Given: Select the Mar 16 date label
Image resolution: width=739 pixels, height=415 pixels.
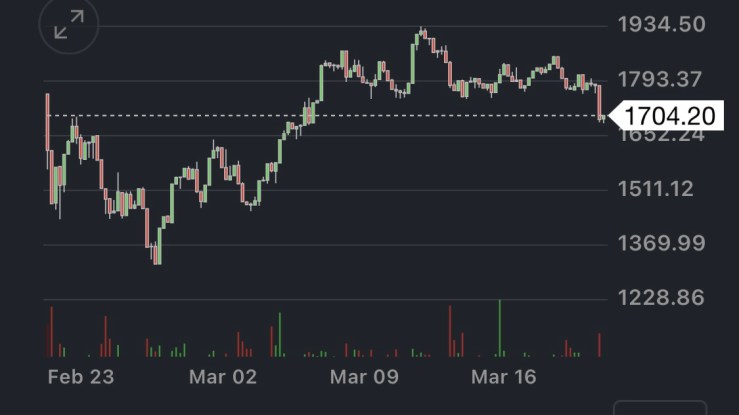Looking at the screenshot, I should click(x=505, y=377).
